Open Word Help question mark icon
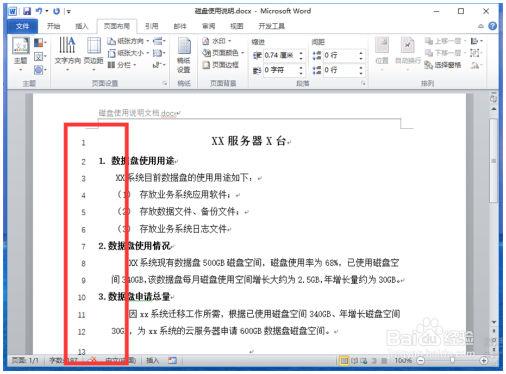Screen dimensions: 506x374 (492, 26)
